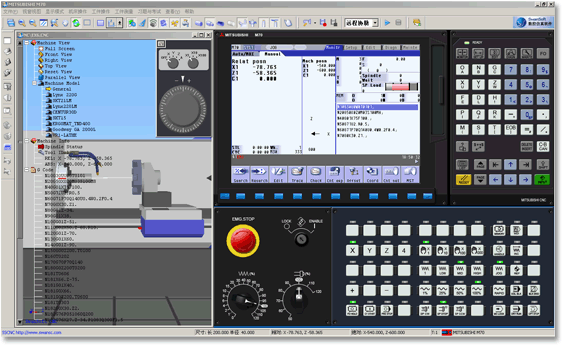Image resolution: width=578 pixels, height=361 pixels.
Task: Toggle the LOCK/ENABLE key switch
Action: pyautogui.click(x=302, y=239)
